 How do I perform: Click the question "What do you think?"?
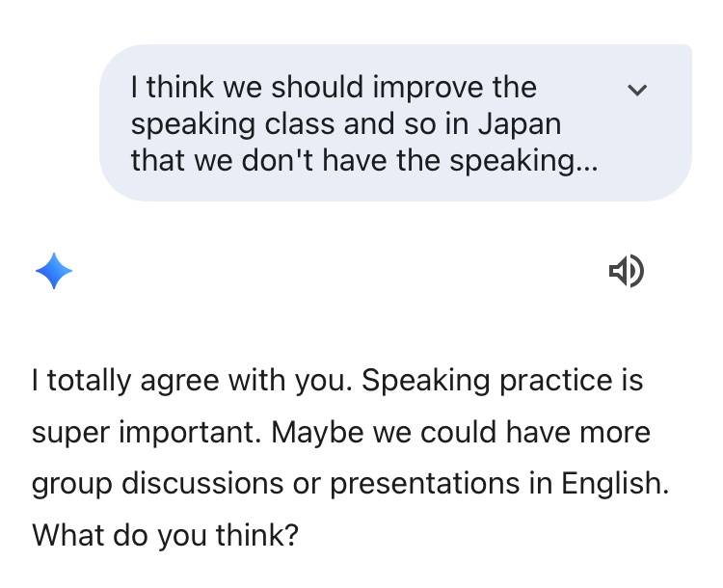point(165,534)
